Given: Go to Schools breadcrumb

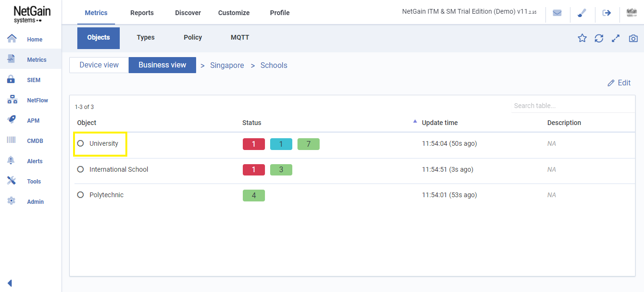Looking at the screenshot, I should [x=274, y=66].
